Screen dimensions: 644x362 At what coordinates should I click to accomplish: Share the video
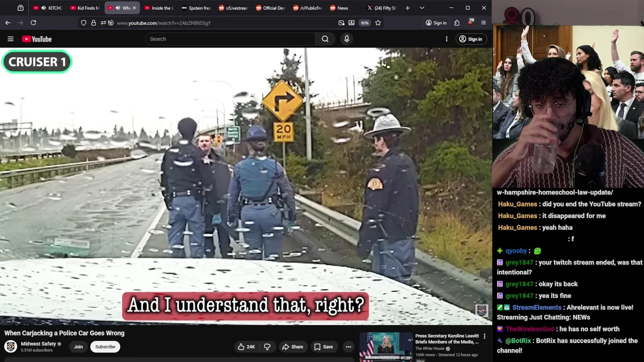[x=292, y=346]
